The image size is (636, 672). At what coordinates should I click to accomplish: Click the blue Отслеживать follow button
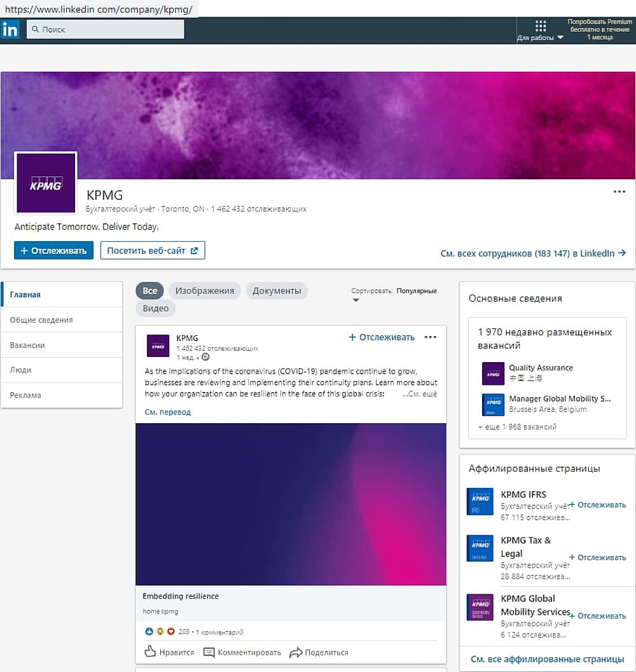click(x=53, y=251)
